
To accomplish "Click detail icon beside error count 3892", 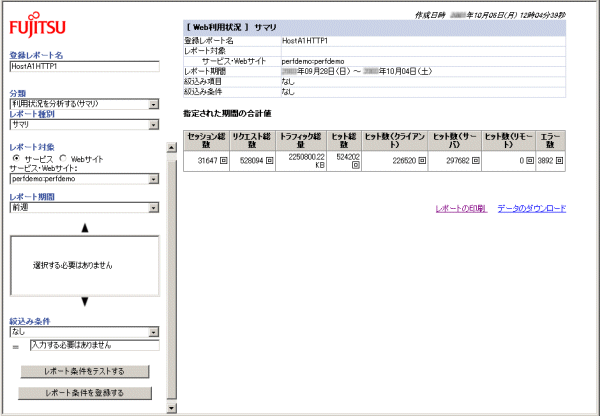I will click(559, 159).
